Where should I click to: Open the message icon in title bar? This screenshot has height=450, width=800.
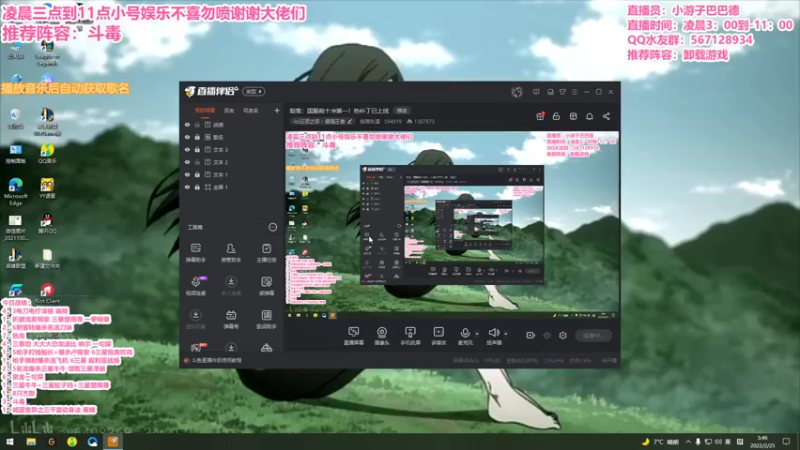click(536, 92)
